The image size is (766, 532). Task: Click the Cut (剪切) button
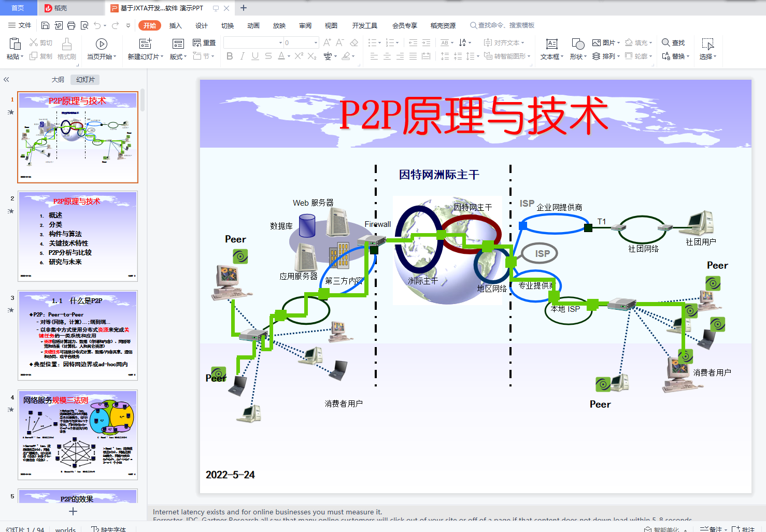(41, 42)
